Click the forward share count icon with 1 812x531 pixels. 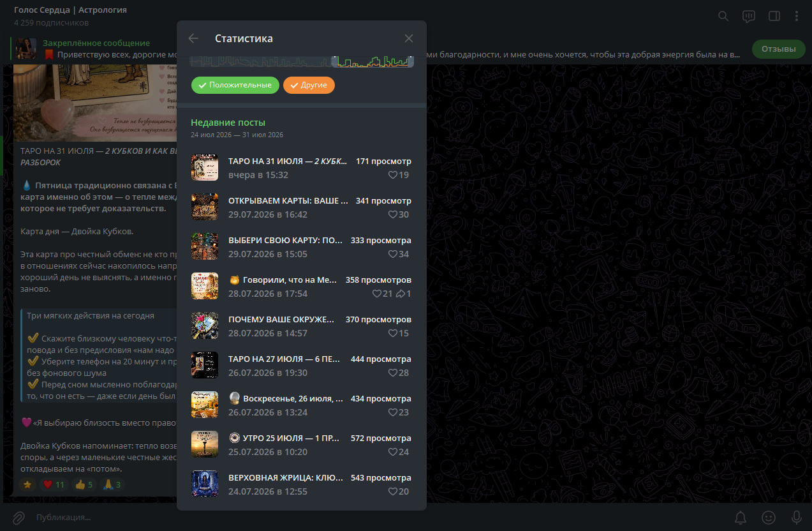(404, 294)
